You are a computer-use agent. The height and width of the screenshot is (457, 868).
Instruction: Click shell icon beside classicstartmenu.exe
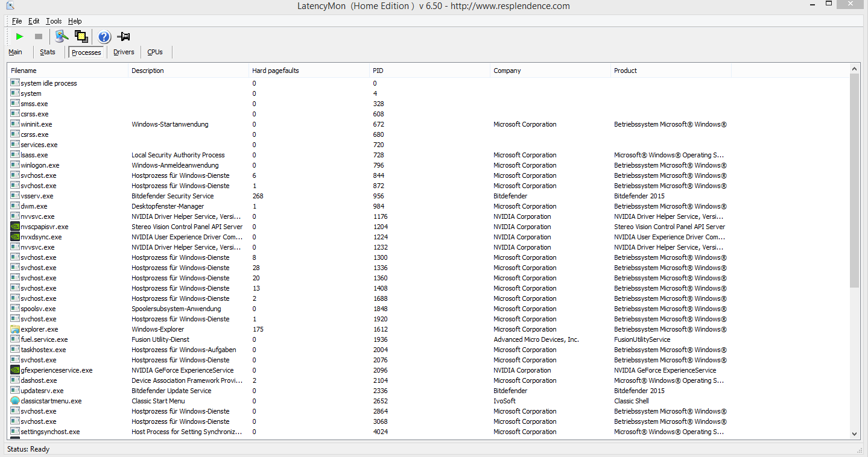pos(15,401)
